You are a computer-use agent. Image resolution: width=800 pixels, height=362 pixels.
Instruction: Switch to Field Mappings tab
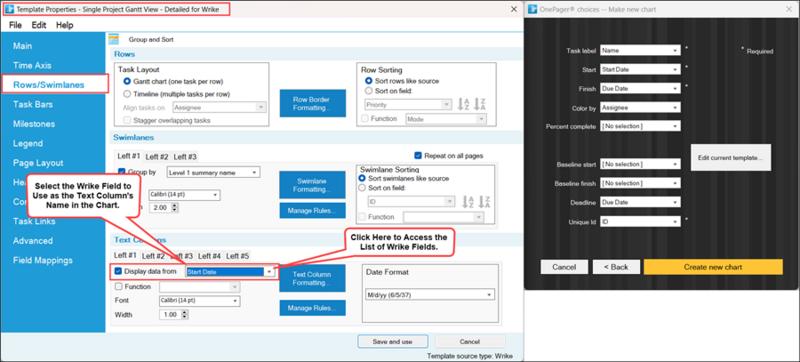click(x=43, y=260)
